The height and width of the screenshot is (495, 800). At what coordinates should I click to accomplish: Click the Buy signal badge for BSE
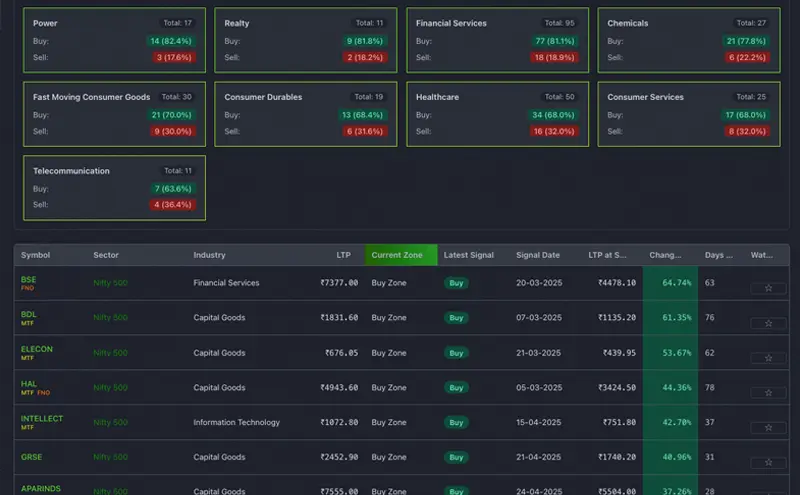(456, 283)
